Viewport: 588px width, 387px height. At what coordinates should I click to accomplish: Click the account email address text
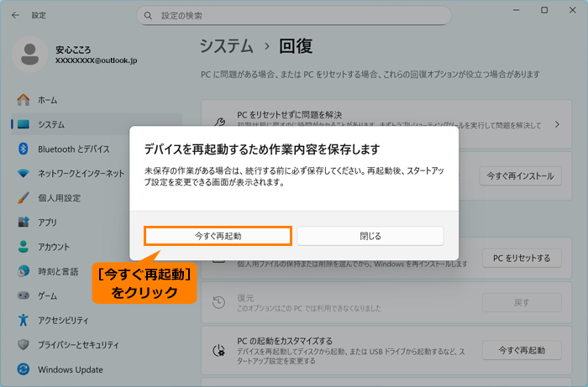tap(97, 60)
